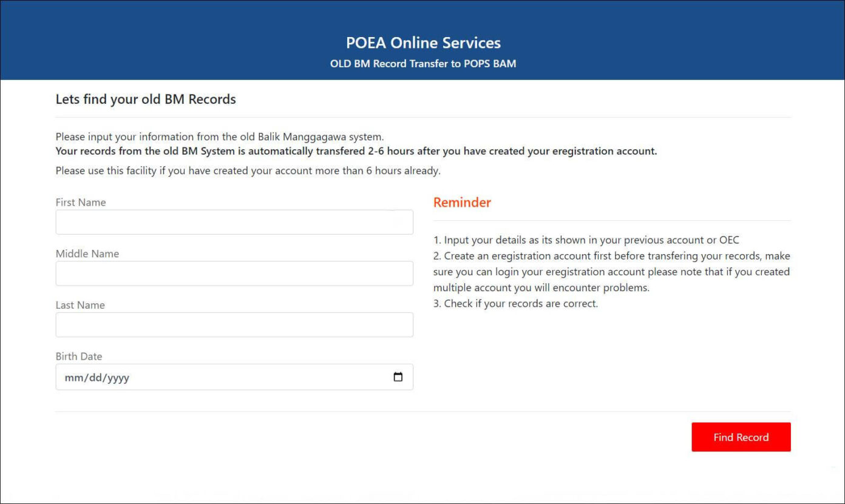This screenshot has width=845, height=504.
Task: Click the bold 2-6 hours transfer notice text
Action: point(355,151)
